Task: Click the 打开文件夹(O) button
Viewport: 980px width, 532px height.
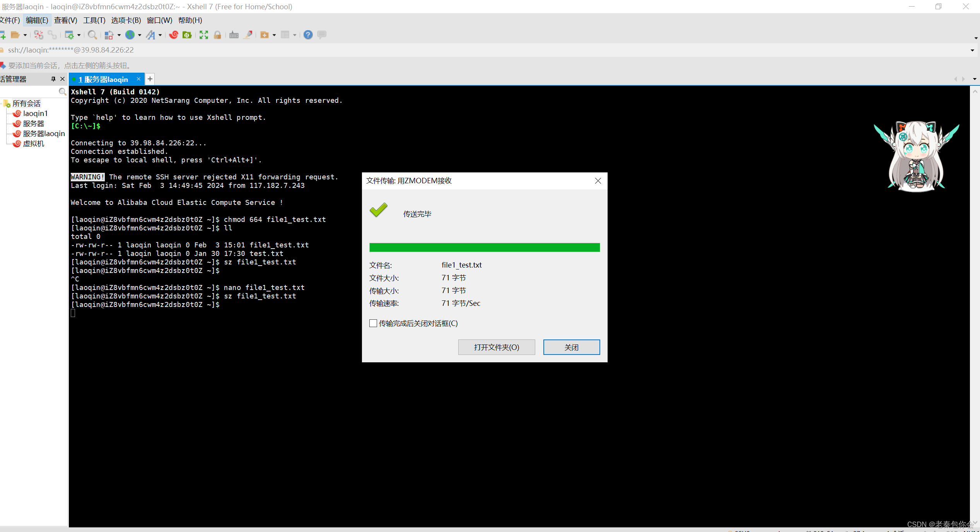Action: pos(497,347)
